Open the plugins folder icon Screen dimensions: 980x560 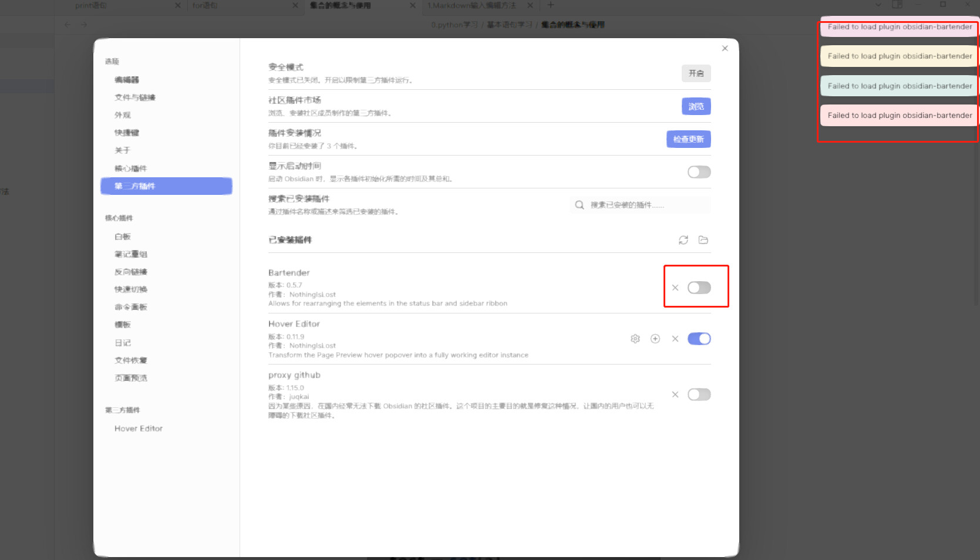(703, 240)
